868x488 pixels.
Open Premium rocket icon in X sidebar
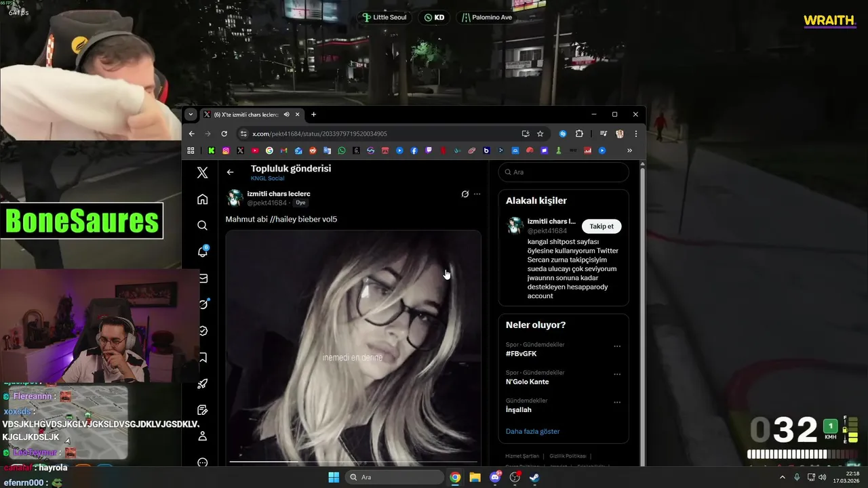point(202,384)
